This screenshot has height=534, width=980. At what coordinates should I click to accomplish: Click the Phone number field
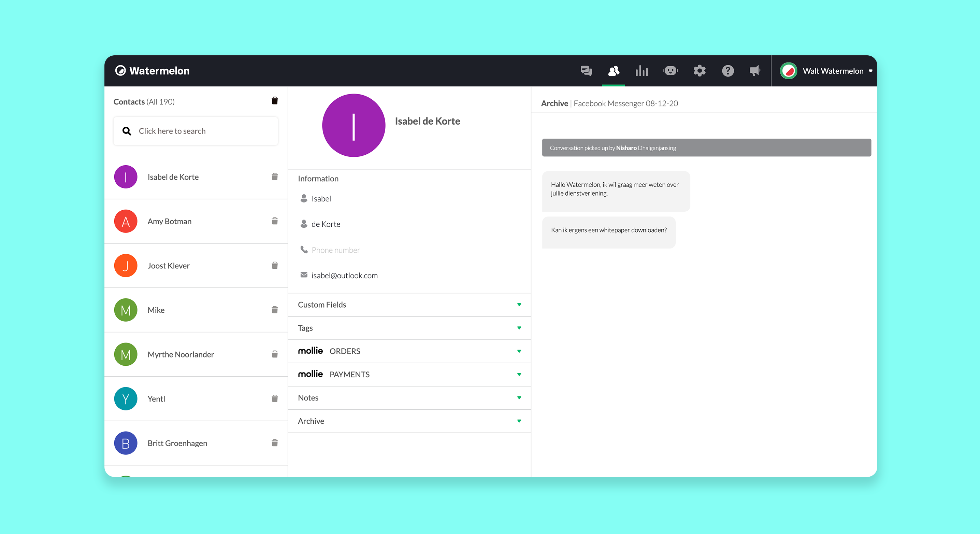335,250
